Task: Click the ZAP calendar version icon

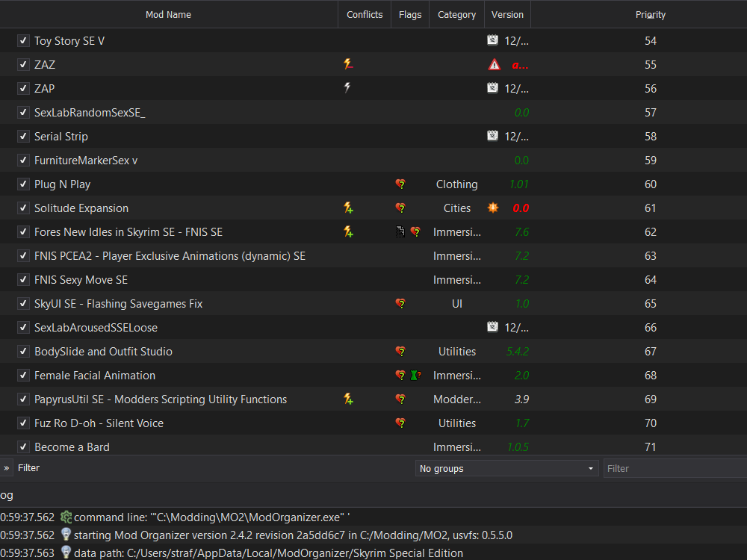Action: pos(492,87)
